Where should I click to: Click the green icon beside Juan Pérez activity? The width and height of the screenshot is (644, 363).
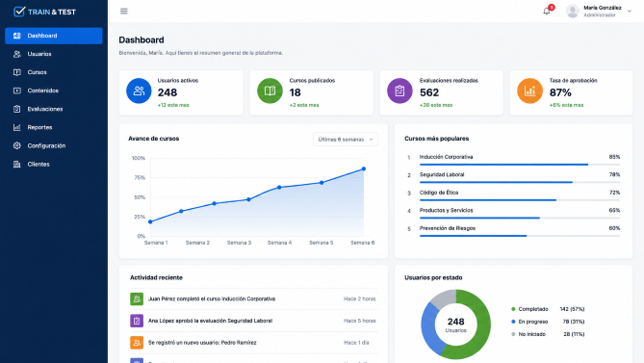click(x=137, y=298)
